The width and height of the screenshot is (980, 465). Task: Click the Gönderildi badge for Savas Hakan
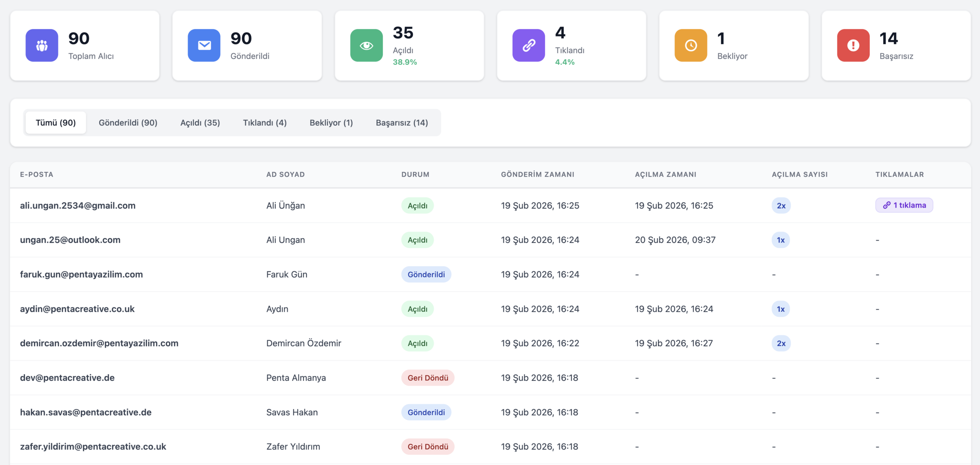tap(426, 413)
